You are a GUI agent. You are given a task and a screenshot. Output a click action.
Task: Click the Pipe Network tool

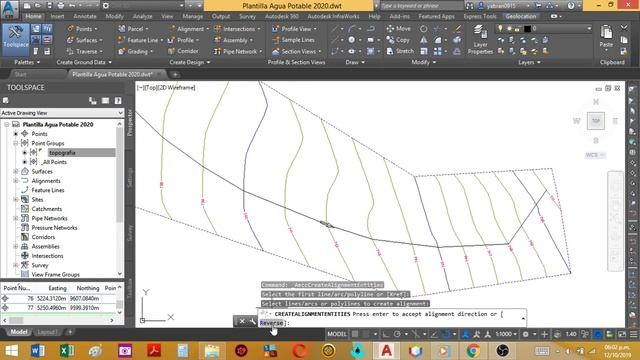point(238,51)
